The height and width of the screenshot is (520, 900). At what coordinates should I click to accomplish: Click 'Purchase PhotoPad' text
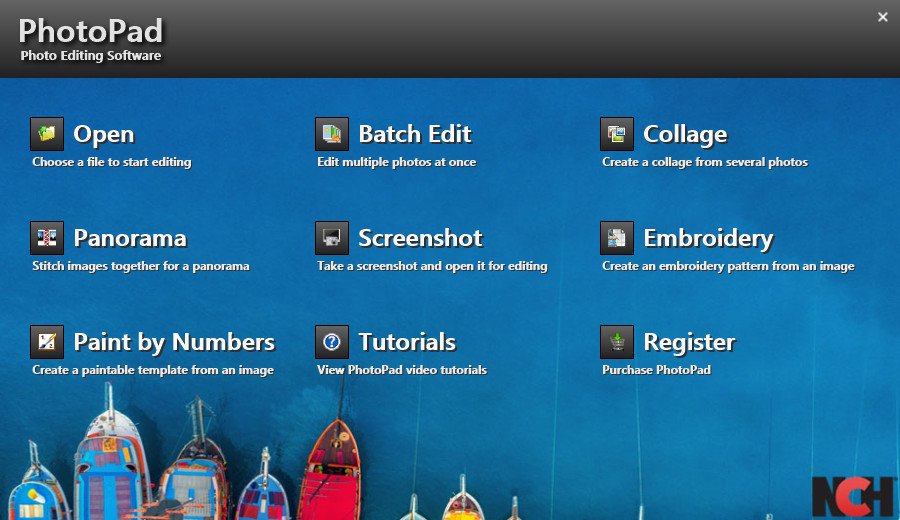[657, 370]
